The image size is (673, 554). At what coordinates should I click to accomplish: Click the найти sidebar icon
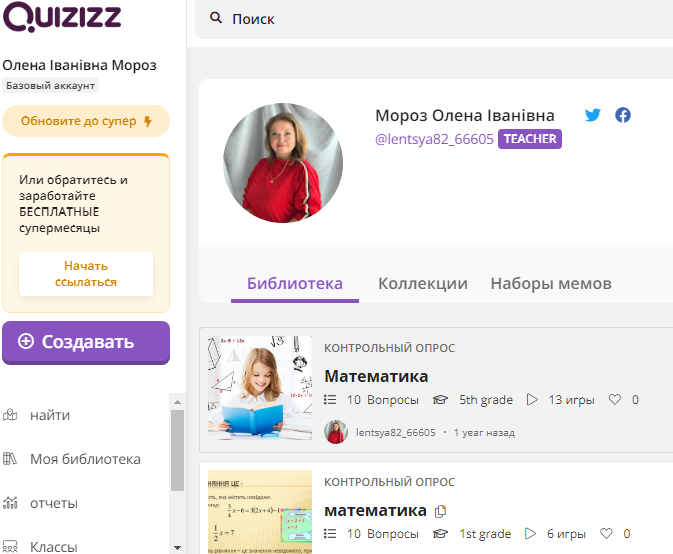click(10, 415)
